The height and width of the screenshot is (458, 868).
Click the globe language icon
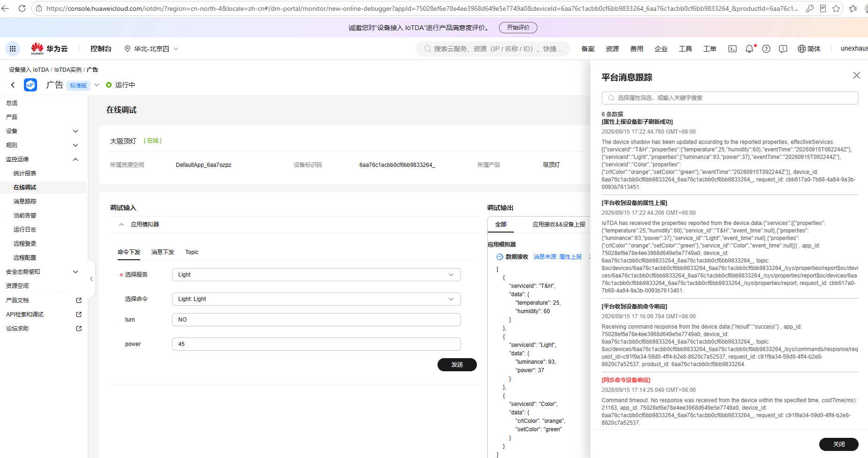(801, 49)
